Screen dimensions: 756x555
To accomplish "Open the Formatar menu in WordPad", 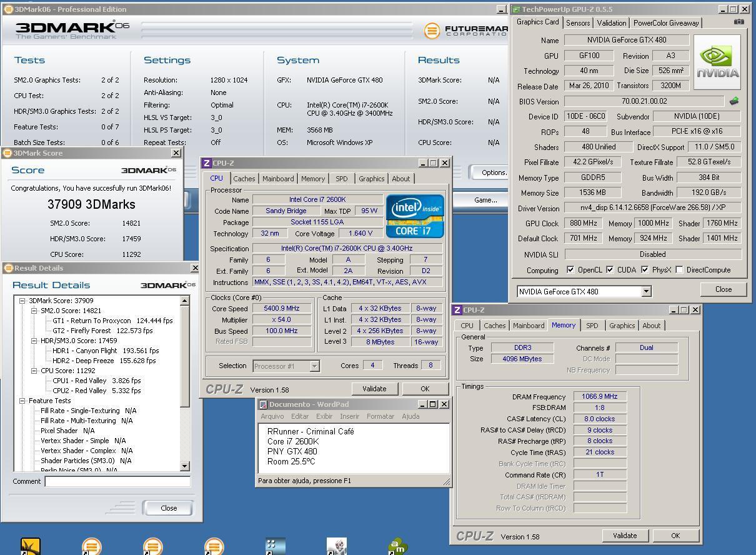I will (380, 416).
